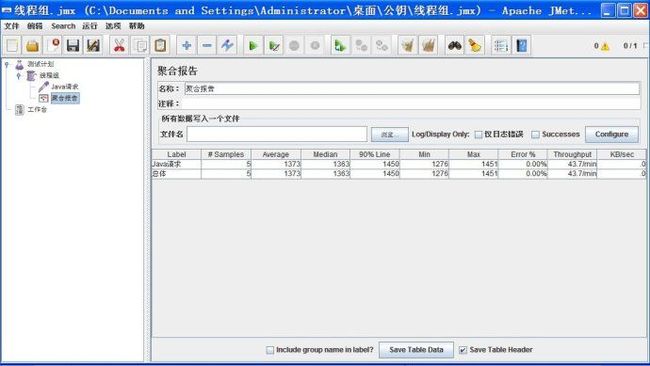Clear all results with double broom icon

click(428, 46)
